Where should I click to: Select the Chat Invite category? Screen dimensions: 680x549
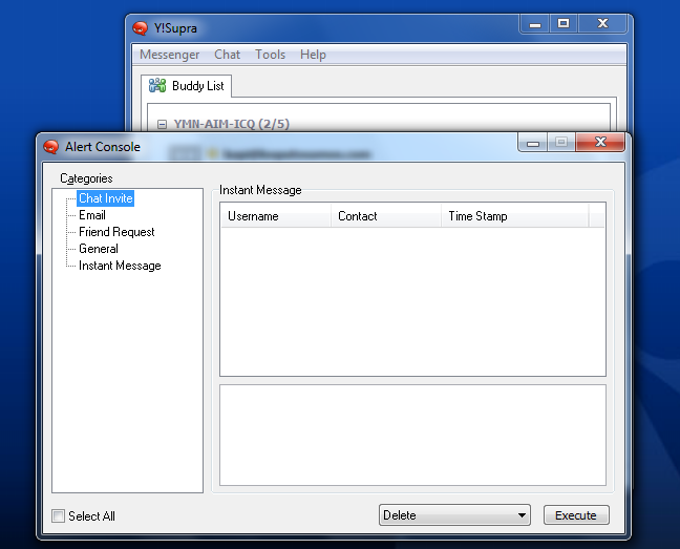click(x=105, y=198)
